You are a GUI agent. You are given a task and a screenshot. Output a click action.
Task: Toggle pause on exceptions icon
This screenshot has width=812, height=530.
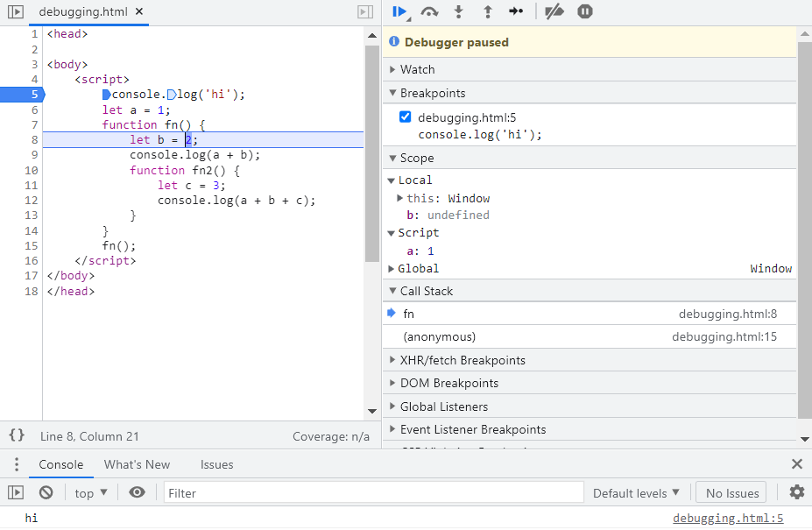[x=584, y=11]
